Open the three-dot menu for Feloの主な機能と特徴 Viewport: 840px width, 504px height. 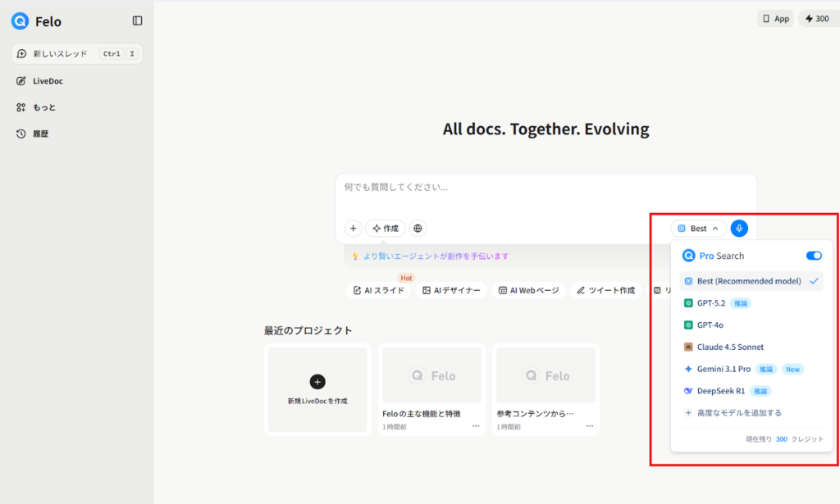(x=476, y=426)
